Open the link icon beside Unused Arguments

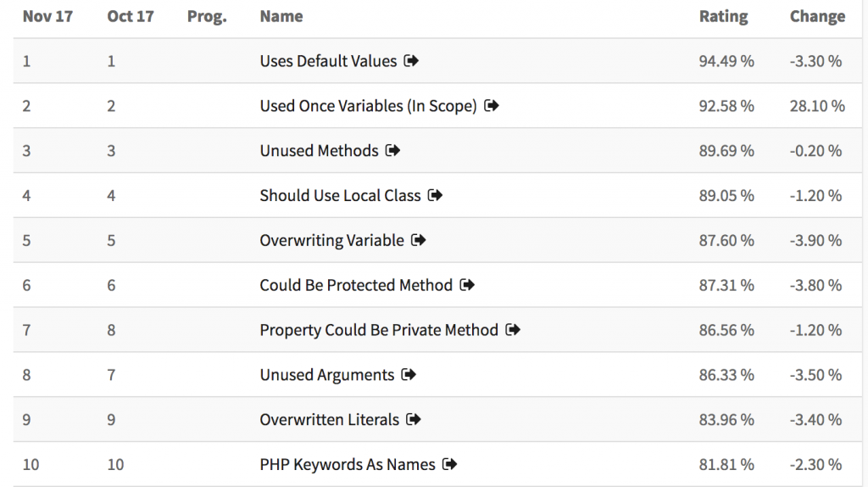tap(409, 374)
